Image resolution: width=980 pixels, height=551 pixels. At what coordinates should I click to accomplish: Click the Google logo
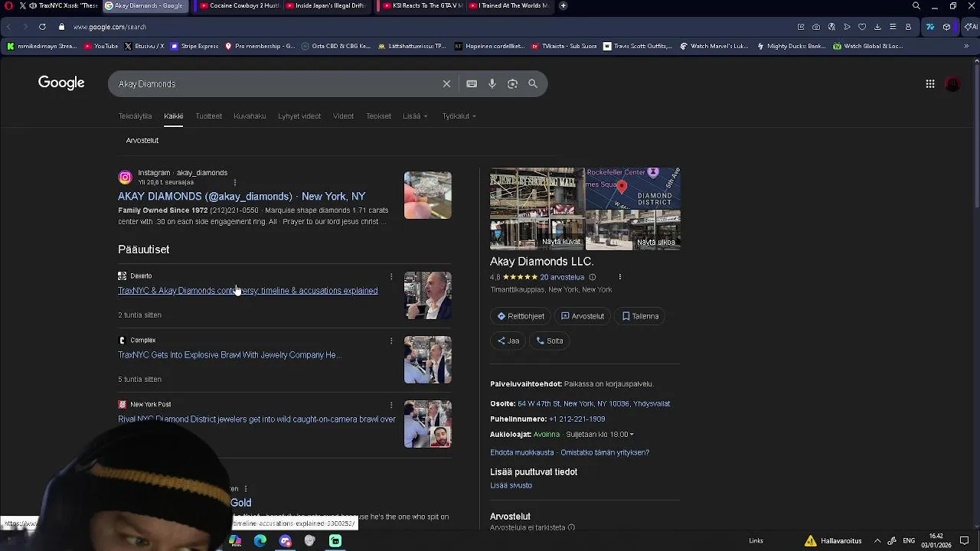(x=61, y=83)
